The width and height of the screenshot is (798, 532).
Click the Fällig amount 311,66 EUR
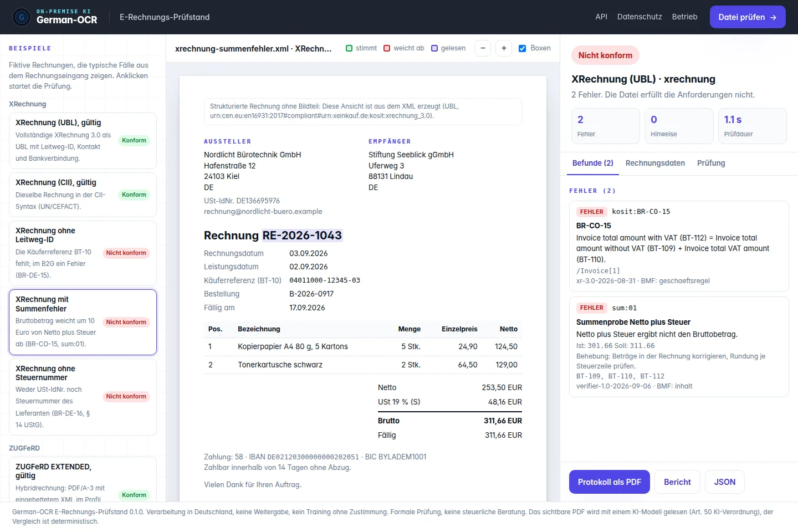[x=503, y=435]
